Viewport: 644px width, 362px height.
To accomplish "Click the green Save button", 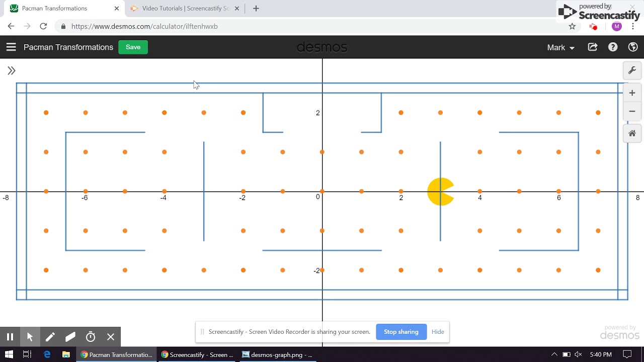I will tap(133, 47).
